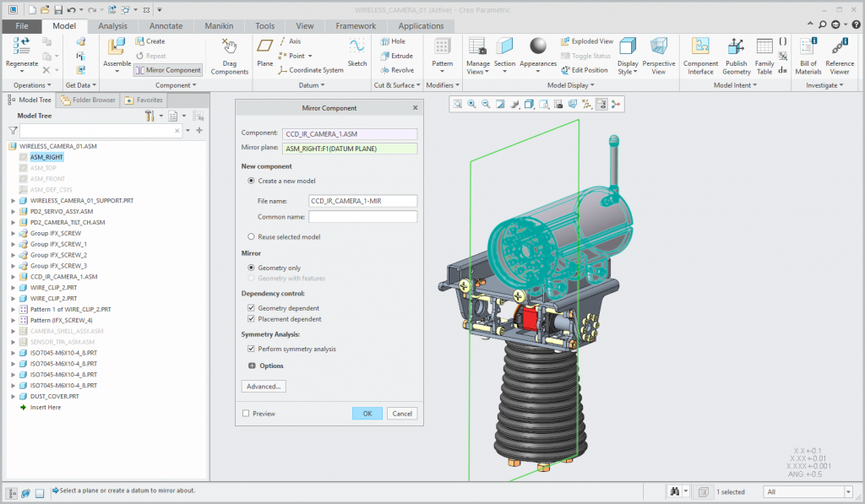Click Zoom In in graphics toolbar

tap(471, 104)
